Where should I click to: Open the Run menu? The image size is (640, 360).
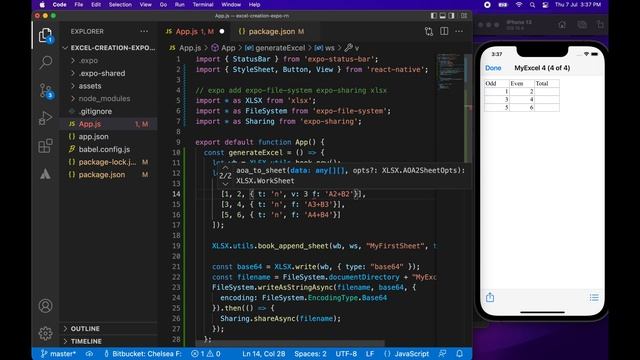[180, 5]
